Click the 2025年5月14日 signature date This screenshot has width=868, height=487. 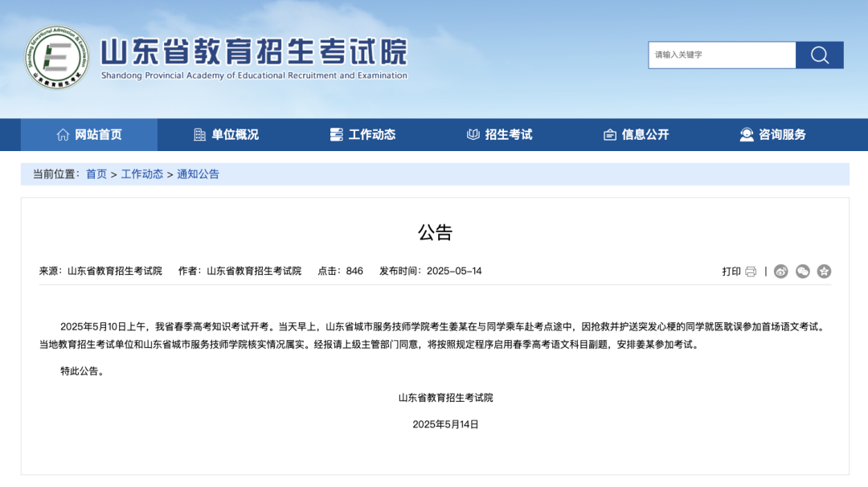click(x=445, y=424)
